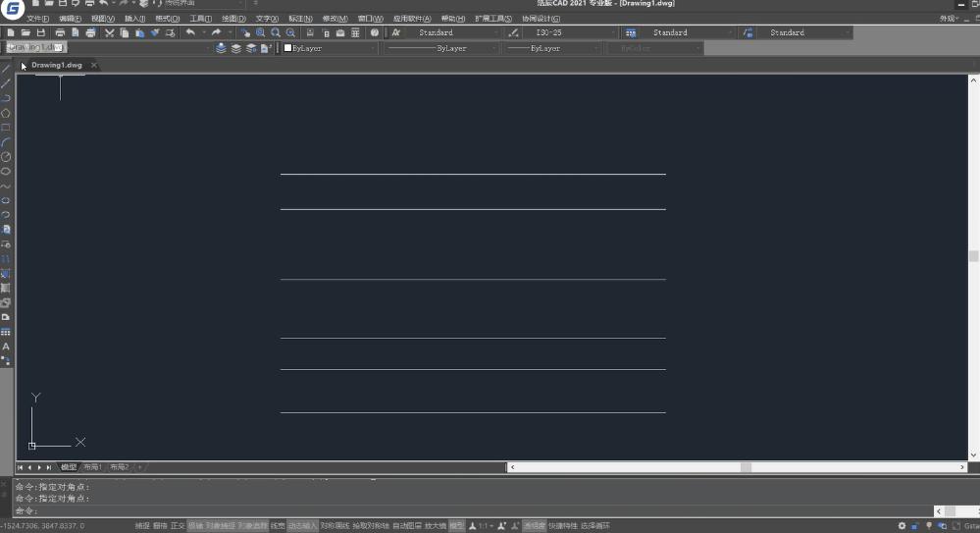Select the Rectangle tool in draw toolbar

tap(6, 128)
